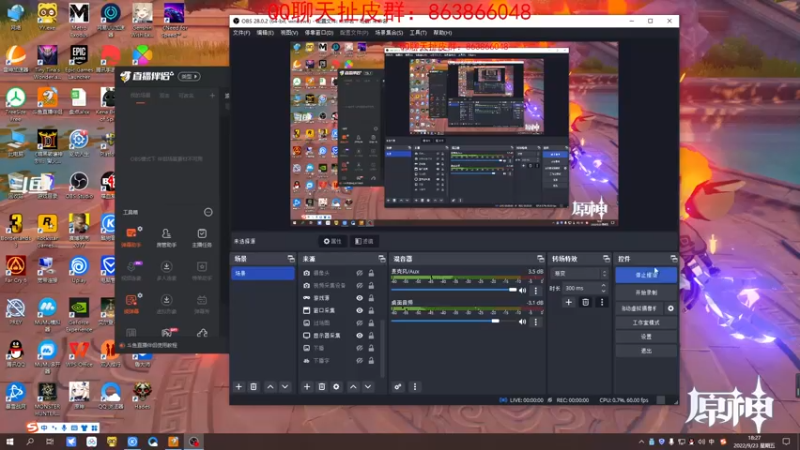Start virtual camera button
The width and height of the screenshot is (800, 450).
pyautogui.click(x=639, y=308)
